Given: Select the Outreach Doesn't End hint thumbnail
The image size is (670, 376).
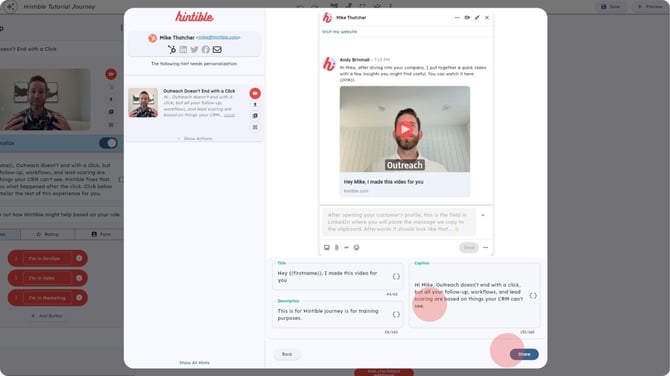Looking at the screenshot, I should 143,103.
